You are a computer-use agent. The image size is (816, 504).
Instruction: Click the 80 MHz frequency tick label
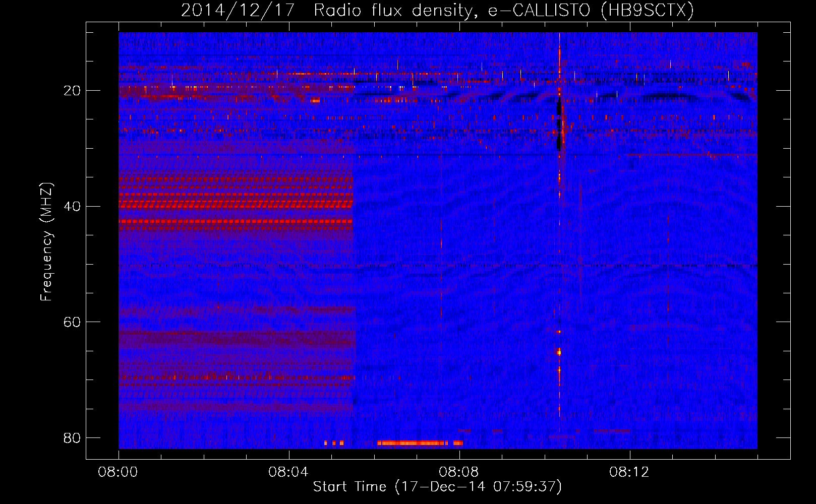[x=72, y=437]
